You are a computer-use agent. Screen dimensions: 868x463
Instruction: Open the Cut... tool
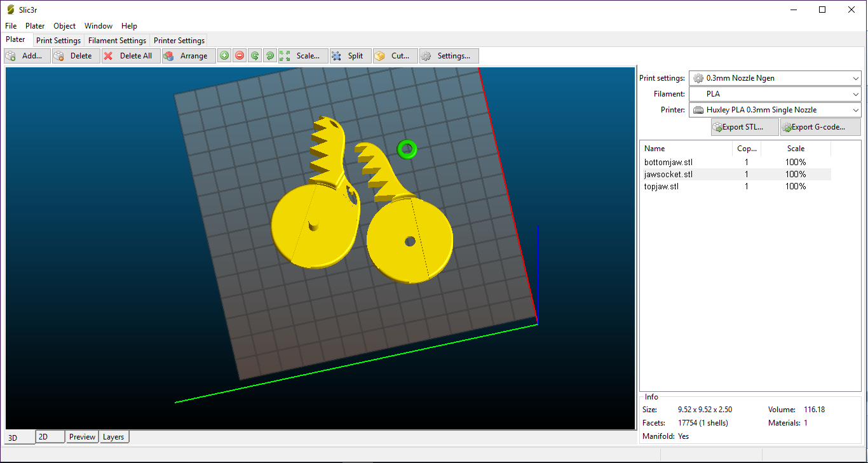tap(395, 56)
